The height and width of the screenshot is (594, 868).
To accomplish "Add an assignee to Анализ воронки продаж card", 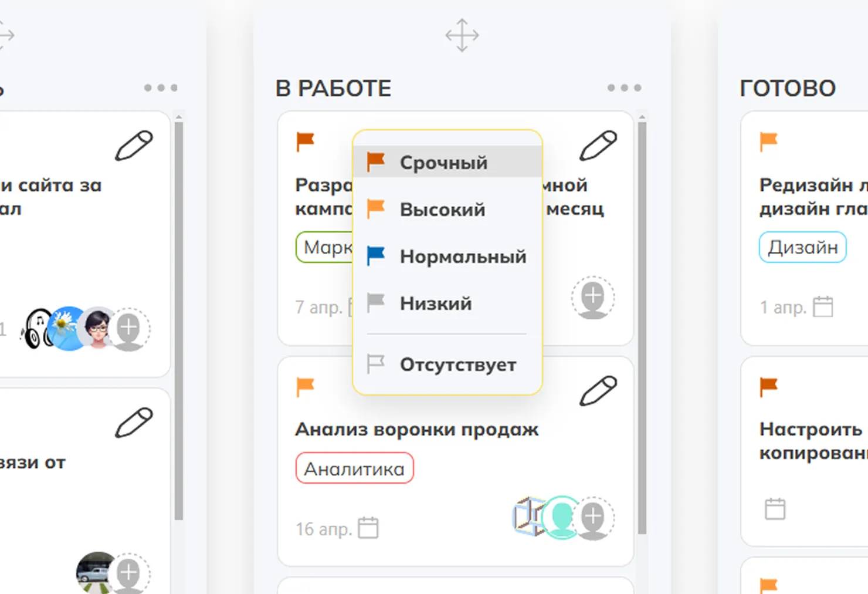I will [x=594, y=518].
